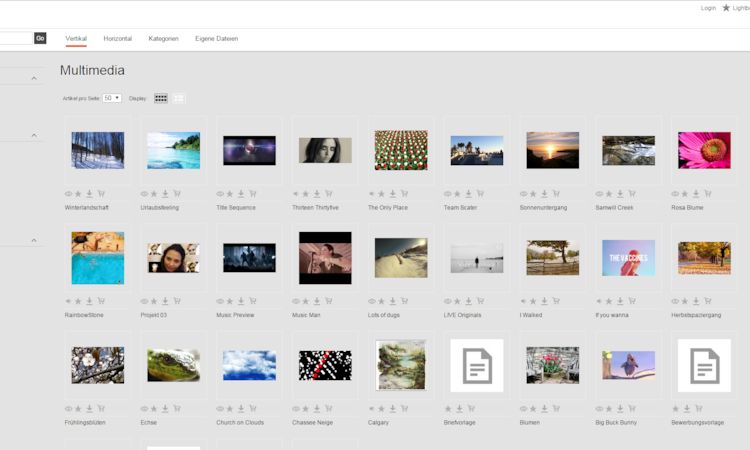Viewport: 750px width, 450px height.
Task: Toggle favorite star for Thirteen Thirtyfive
Action: click(306, 194)
